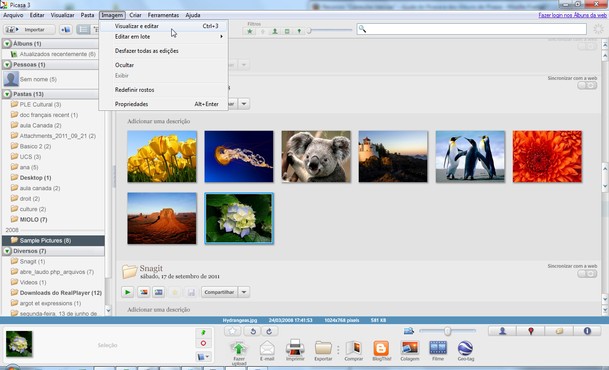Open Compartilhar dropdown arrow for Snagit

point(244,292)
